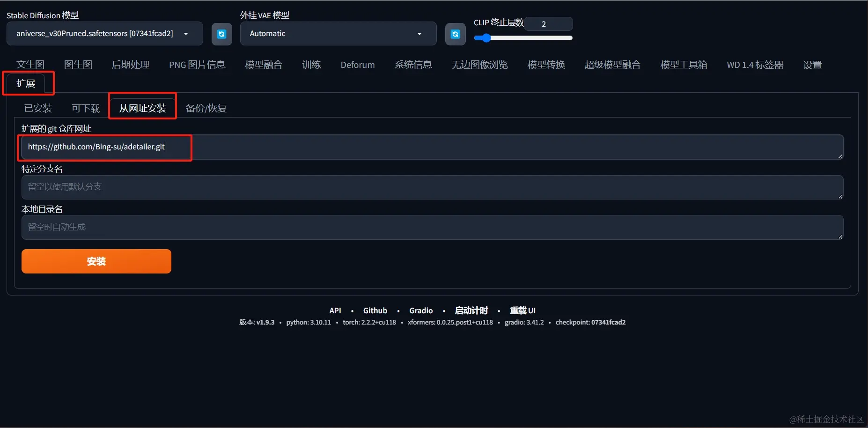Select the 扩展 tab
868x428 pixels.
tap(26, 83)
